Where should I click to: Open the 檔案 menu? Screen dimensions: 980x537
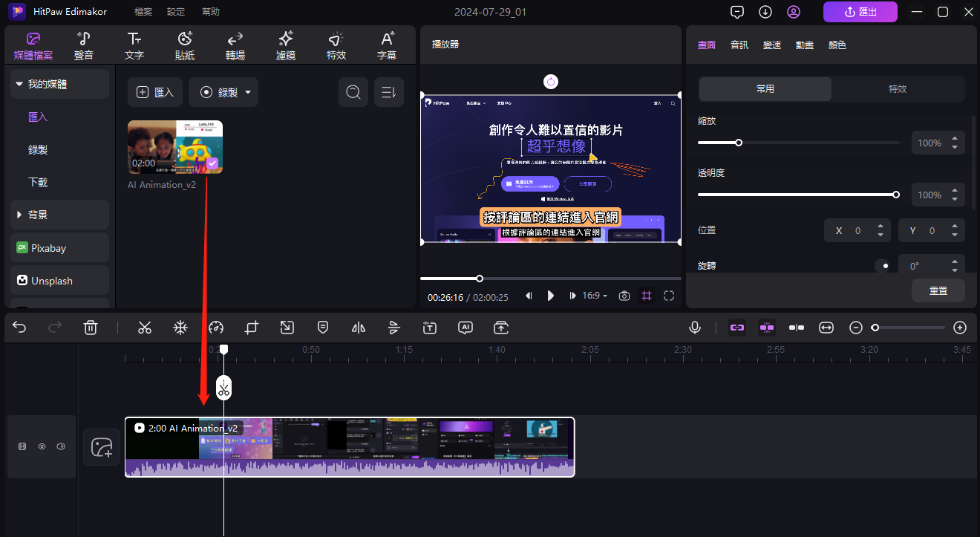click(143, 12)
